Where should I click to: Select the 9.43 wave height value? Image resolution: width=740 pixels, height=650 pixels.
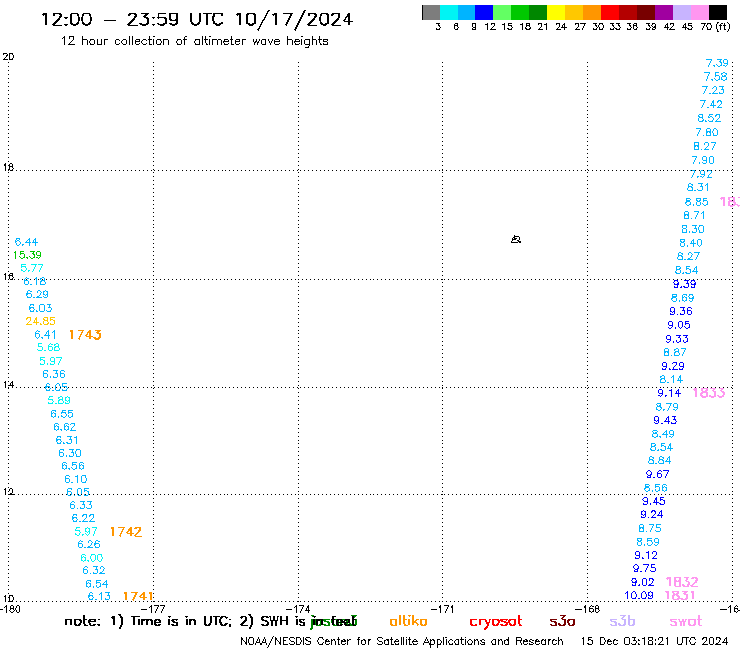[x=665, y=420]
